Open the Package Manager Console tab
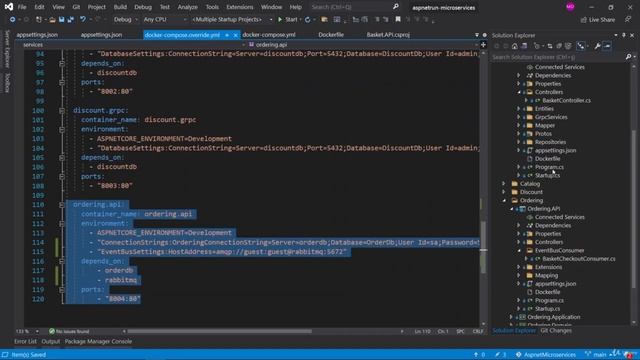 pyautogui.click(x=98, y=342)
